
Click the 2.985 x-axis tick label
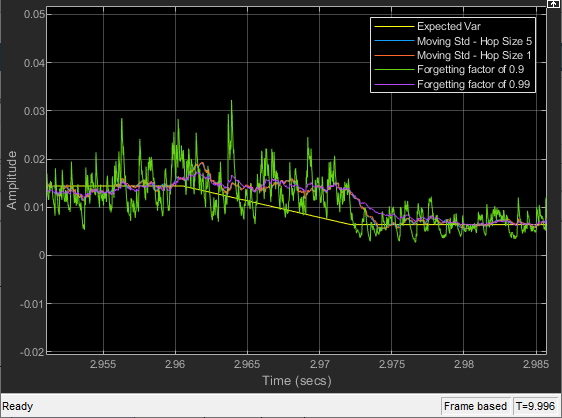pyautogui.click(x=536, y=364)
